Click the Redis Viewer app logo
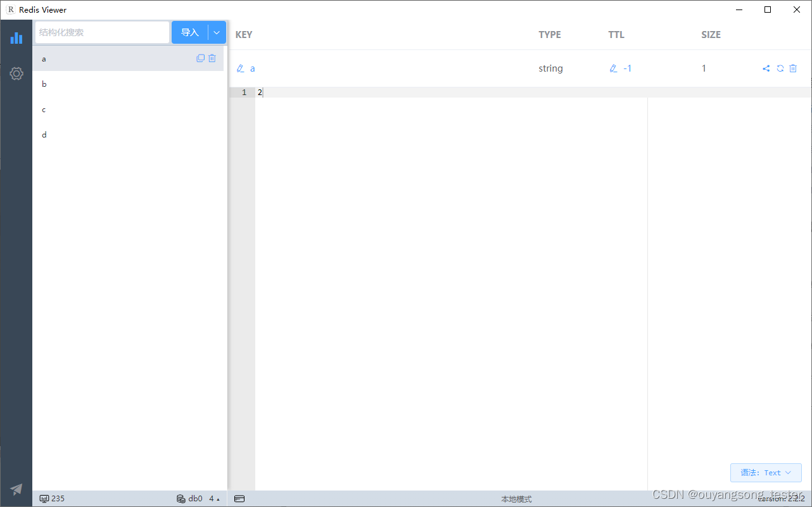The width and height of the screenshot is (812, 507). [11, 10]
